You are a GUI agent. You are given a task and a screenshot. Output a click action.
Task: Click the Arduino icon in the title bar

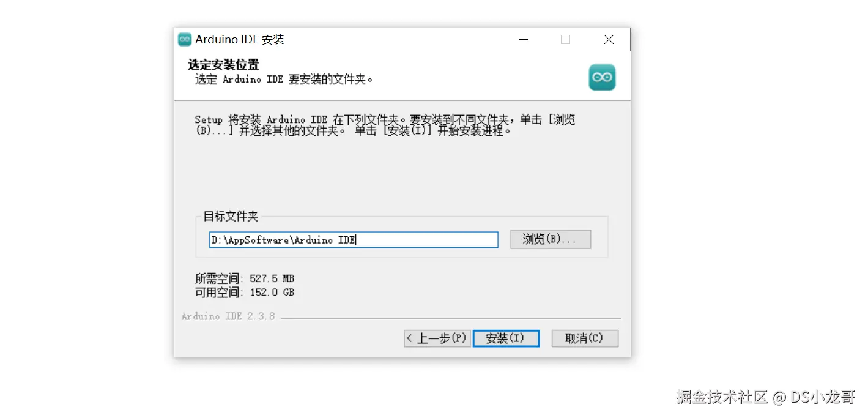[x=184, y=40]
